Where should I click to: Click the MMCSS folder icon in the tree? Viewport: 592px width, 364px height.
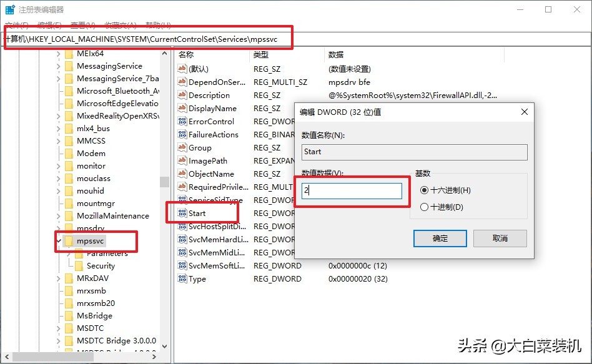click(x=71, y=140)
